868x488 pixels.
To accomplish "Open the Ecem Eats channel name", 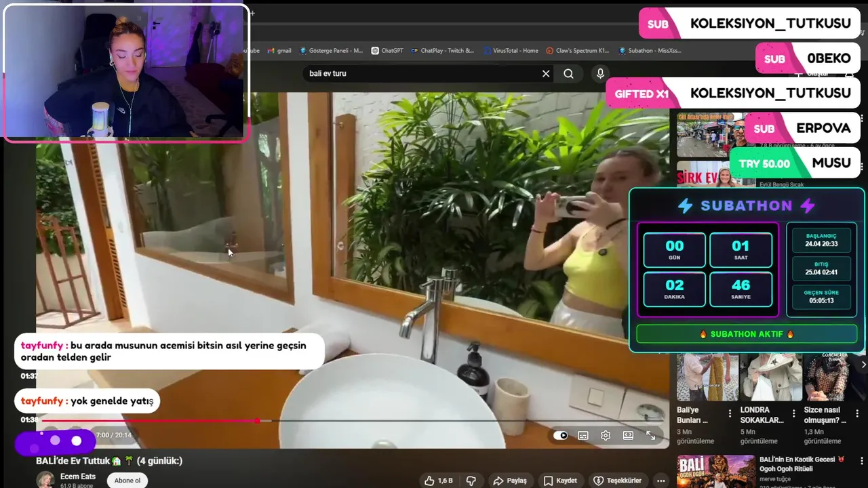I will [x=78, y=476].
